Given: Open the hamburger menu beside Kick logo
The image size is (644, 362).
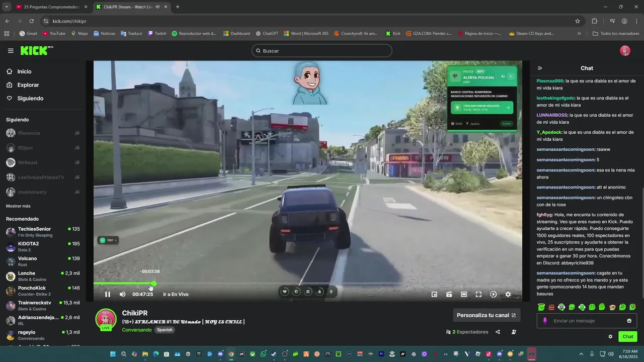Looking at the screenshot, I should (x=11, y=51).
